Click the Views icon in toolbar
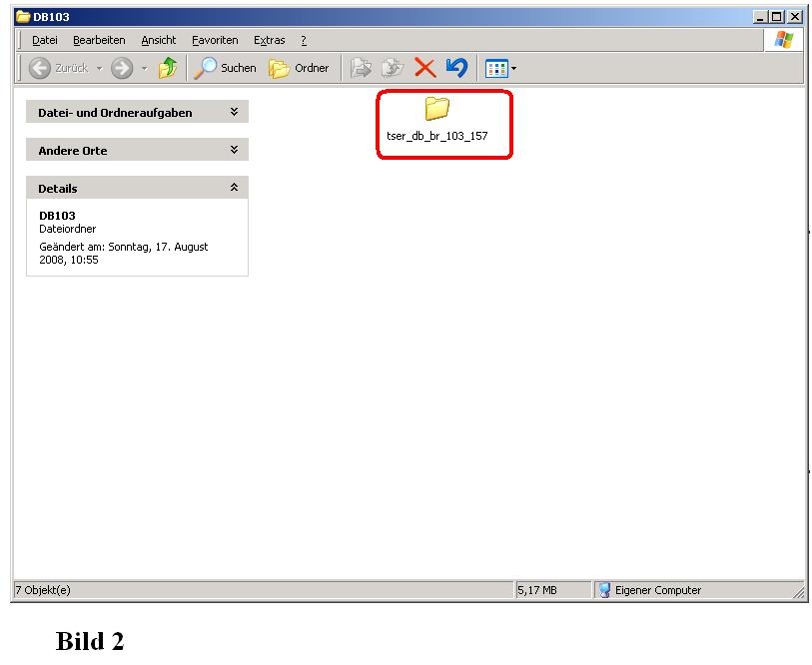This screenshot has width=812, height=665. pyautogui.click(x=495, y=68)
